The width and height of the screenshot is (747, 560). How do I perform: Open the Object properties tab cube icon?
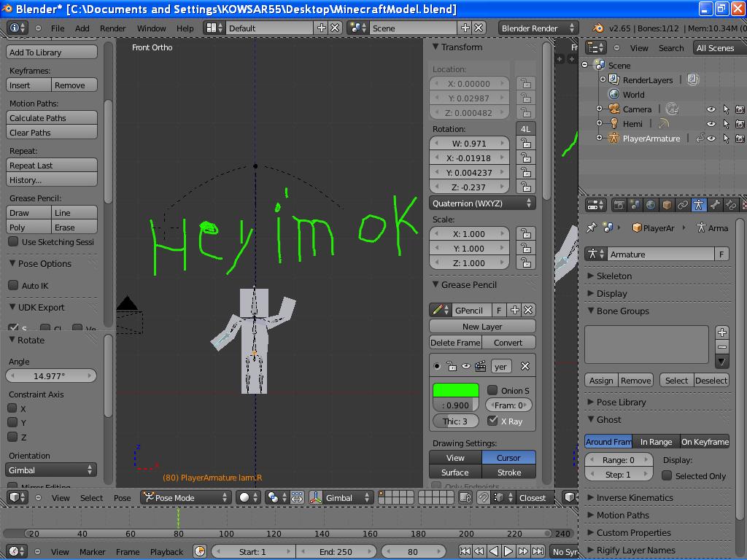pos(667,205)
